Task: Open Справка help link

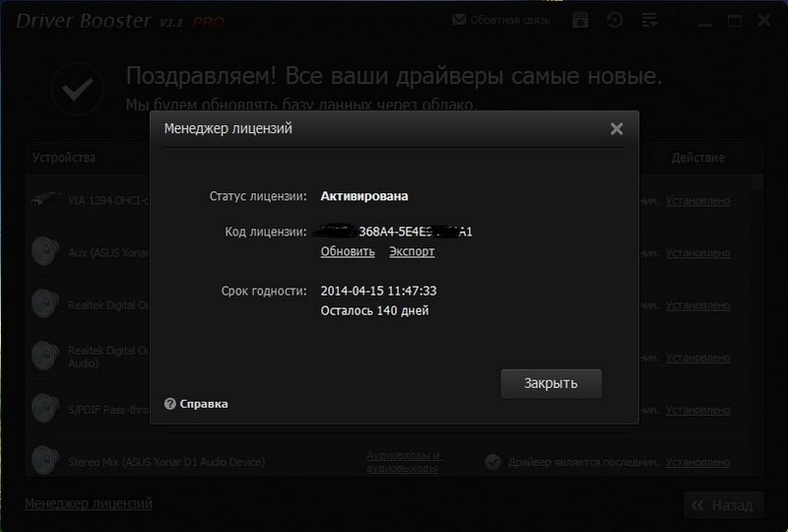Action: tap(204, 404)
